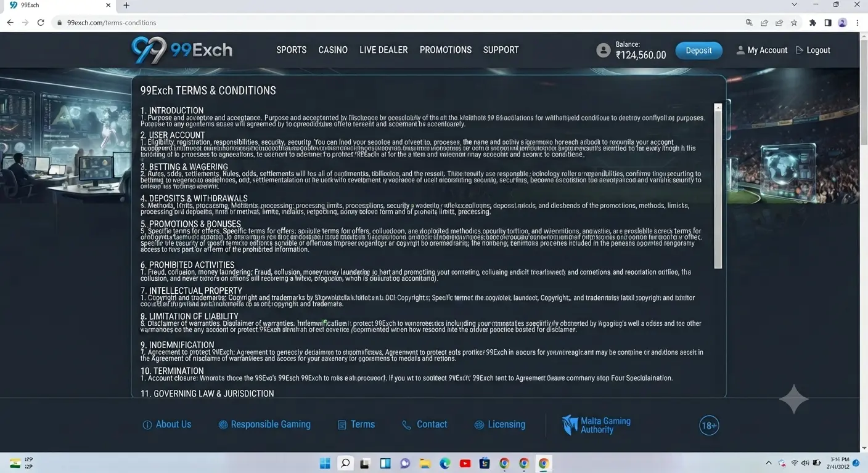Click the site lock icon in address bar

click(x=60, y=23)
